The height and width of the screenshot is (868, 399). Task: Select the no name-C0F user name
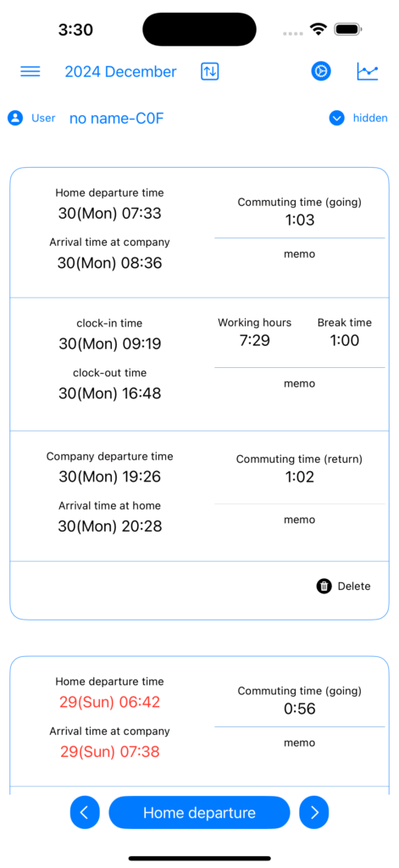click(x=117, y=119)
